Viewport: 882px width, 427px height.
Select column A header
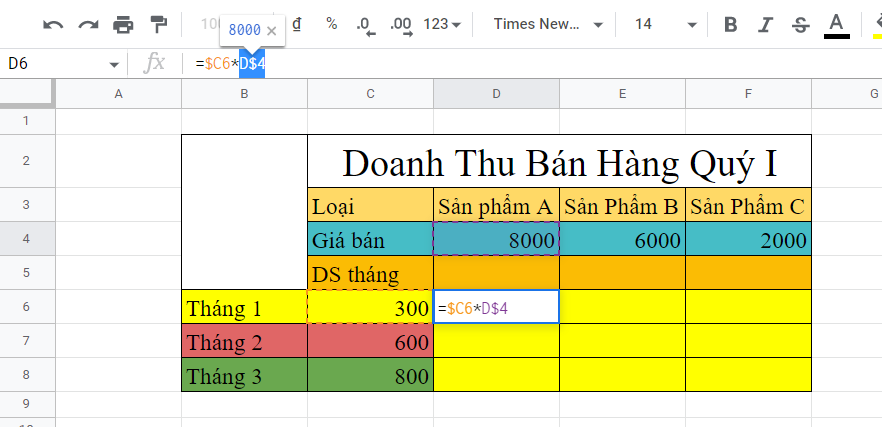click(118, 94)
